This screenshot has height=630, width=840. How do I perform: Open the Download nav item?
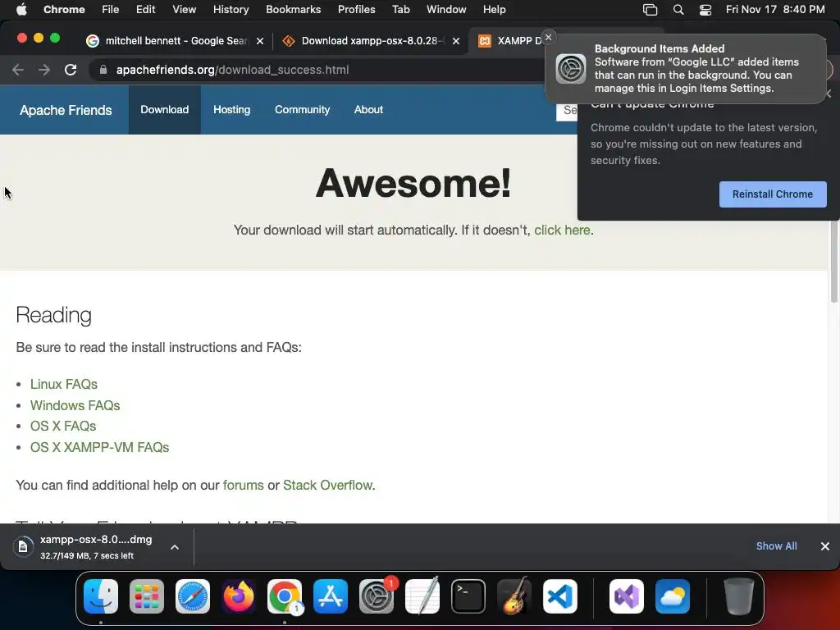164,109
